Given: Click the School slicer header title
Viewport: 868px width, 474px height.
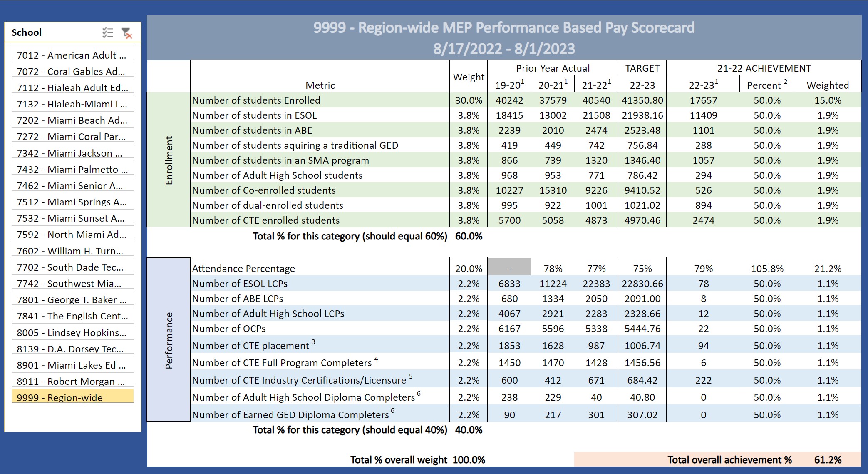Looking at the screenshot, I should point(27,32).
